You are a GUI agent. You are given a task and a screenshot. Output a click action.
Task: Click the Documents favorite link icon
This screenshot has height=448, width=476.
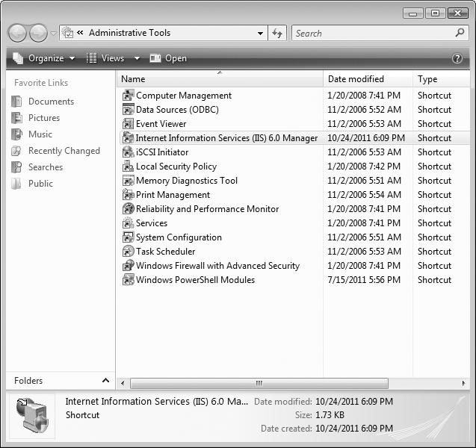pos(16,102)
